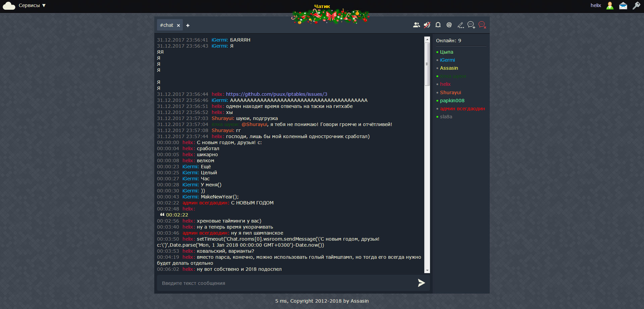The image size is (644, 309).
Task: Send the message with the arrow icon
Action: click(x=421, y=283)
